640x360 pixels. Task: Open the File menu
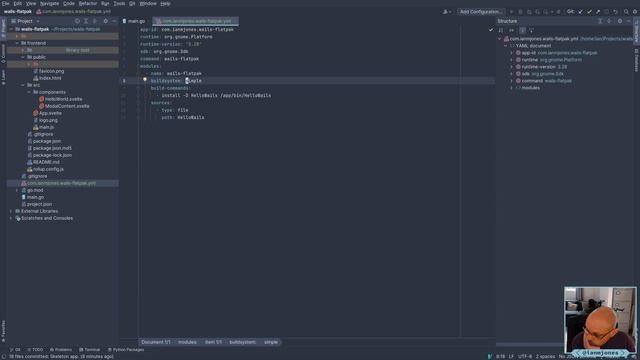pyautogui.click(x=5, y=3)
